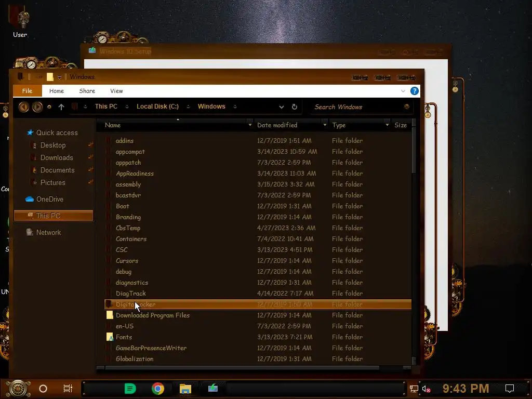The width and height of the screenshot is (532, 399).
Task: Click the network tray icon
Action: point(414,389)
